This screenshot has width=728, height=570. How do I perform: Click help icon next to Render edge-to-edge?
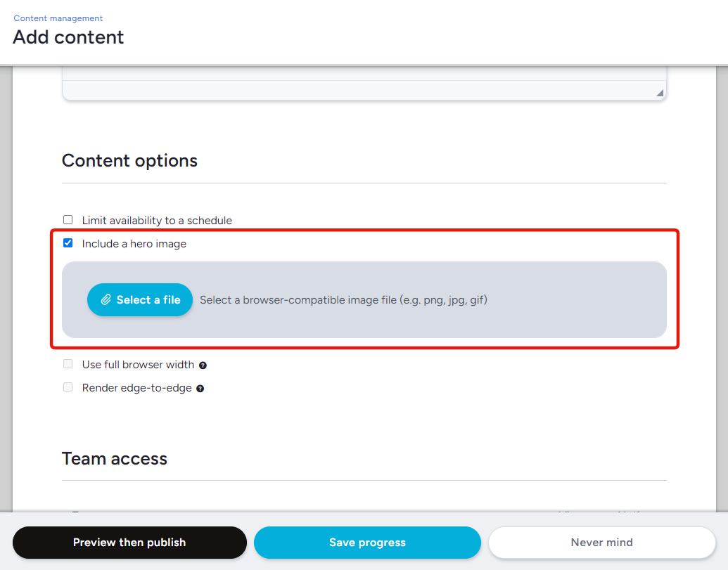pyautogui.click(x=200, y=389)
